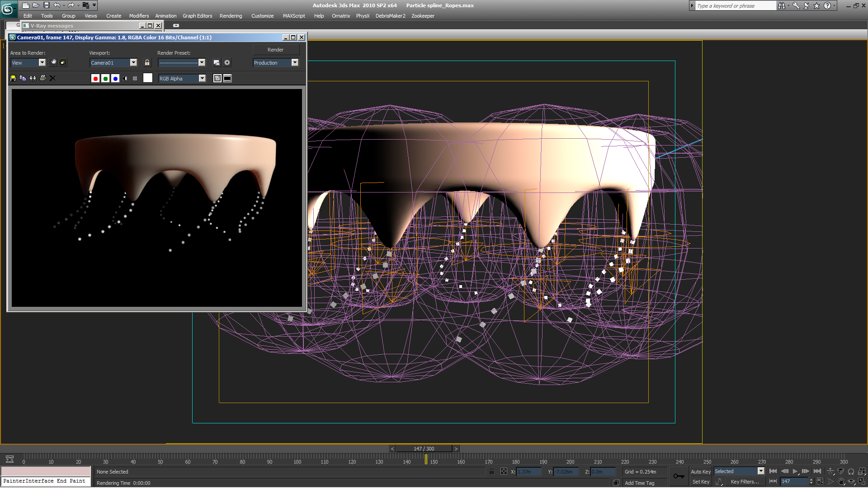The height and width of the screenshot is (488, 868).
Task: Open the Graph Editors menu
Action: (x=197, y=16)
